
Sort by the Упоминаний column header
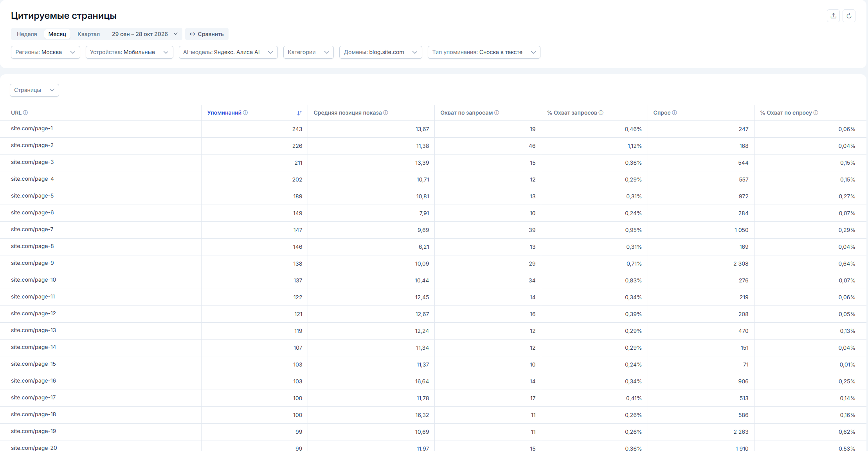click(224, 113)
